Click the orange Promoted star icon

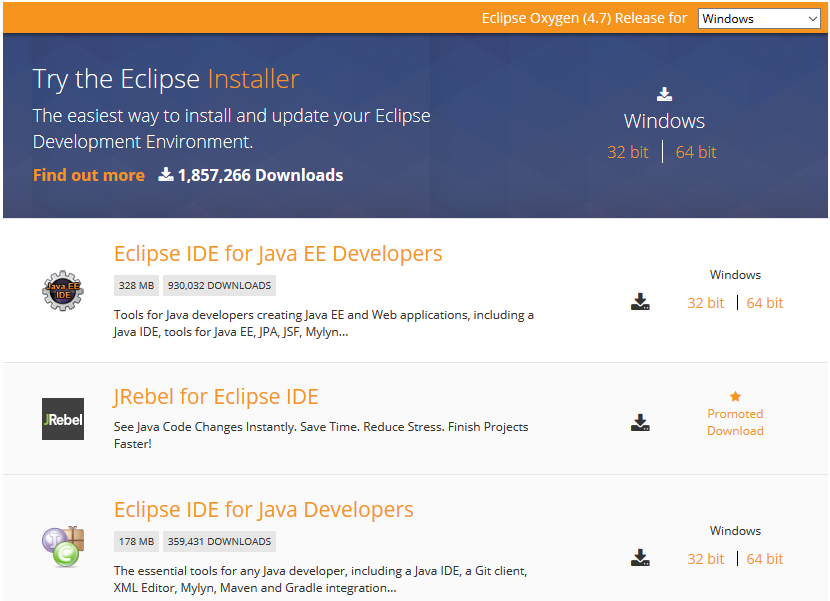coord(735,396)
